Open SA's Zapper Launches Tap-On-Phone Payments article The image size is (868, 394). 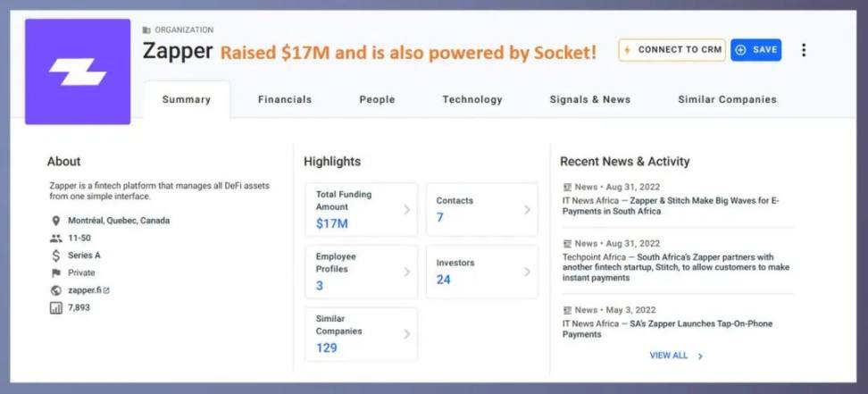coord(668,329)
